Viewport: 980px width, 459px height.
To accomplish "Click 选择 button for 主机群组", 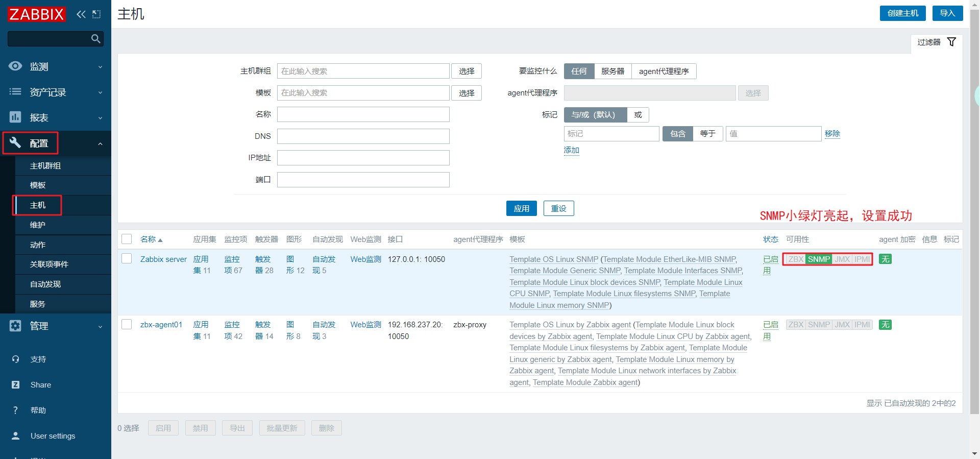I will click(x=467, y=71).
